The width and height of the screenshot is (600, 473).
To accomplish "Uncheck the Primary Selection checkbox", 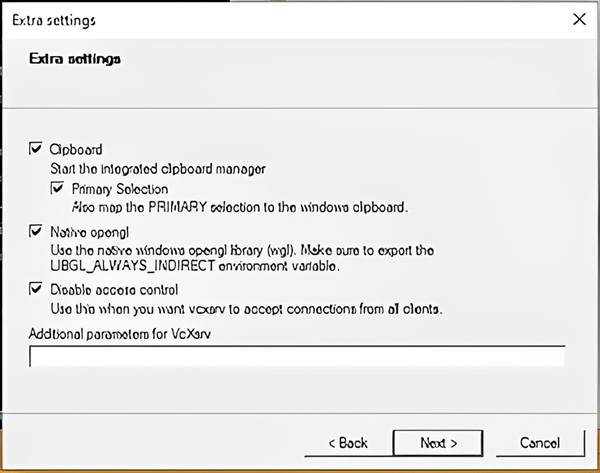I will click(x=57, y=188).
